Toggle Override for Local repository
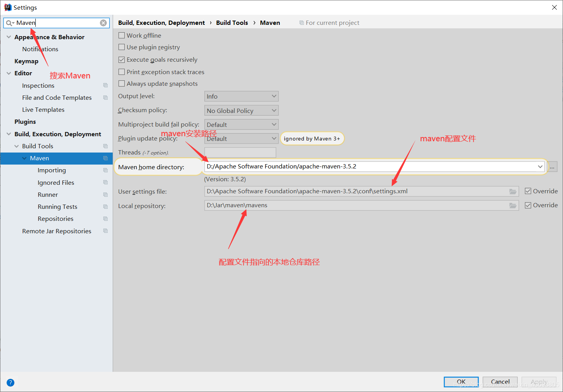 [x=528, y=205]
